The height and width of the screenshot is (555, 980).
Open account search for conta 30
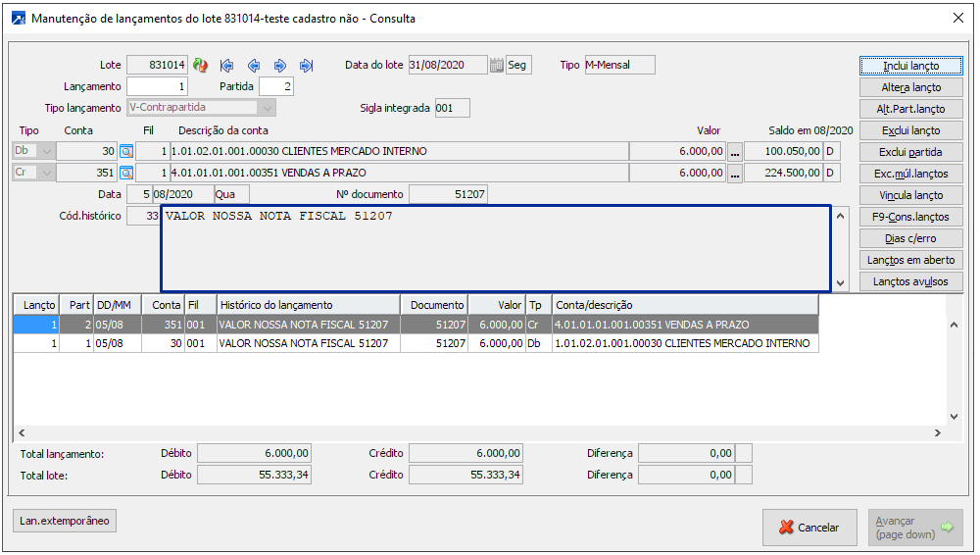tap(125, 152)
